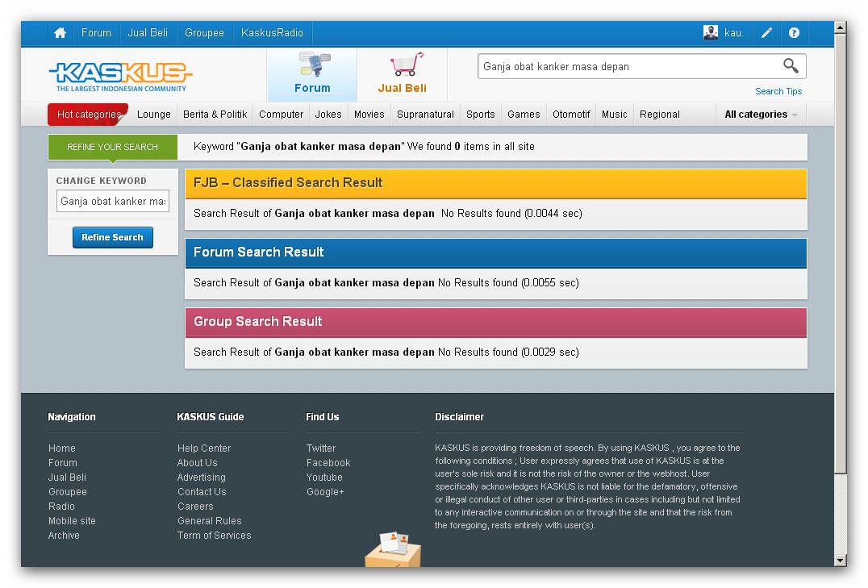Image resolution: width=868 pixels, height=588 pixels.
Task: Open the Movies category
Action: tap(369, 115)
